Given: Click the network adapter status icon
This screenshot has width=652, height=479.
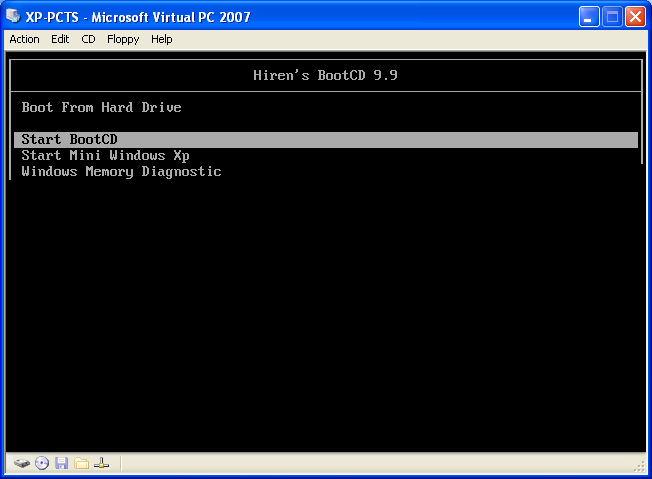Looking at the screenshot, I should click(101, 463).
